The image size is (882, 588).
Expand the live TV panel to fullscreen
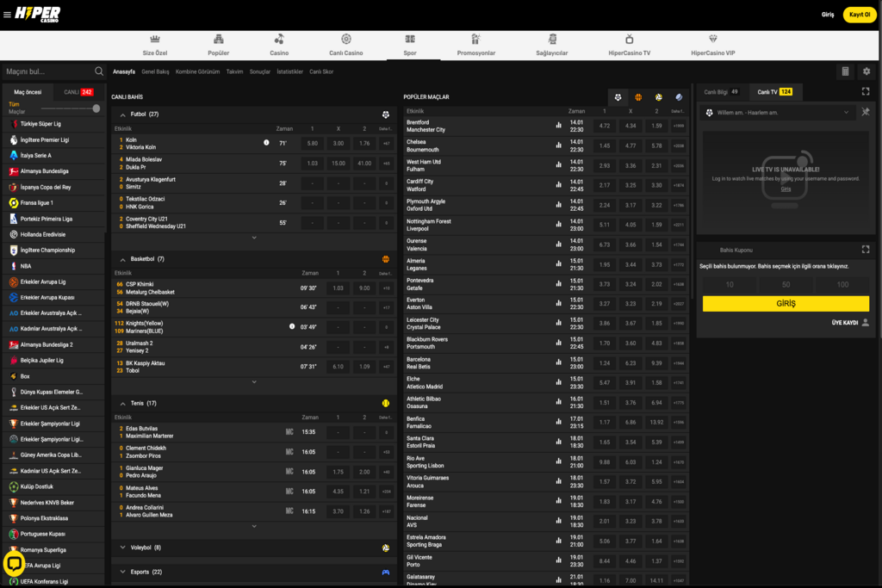coord(866,91)
